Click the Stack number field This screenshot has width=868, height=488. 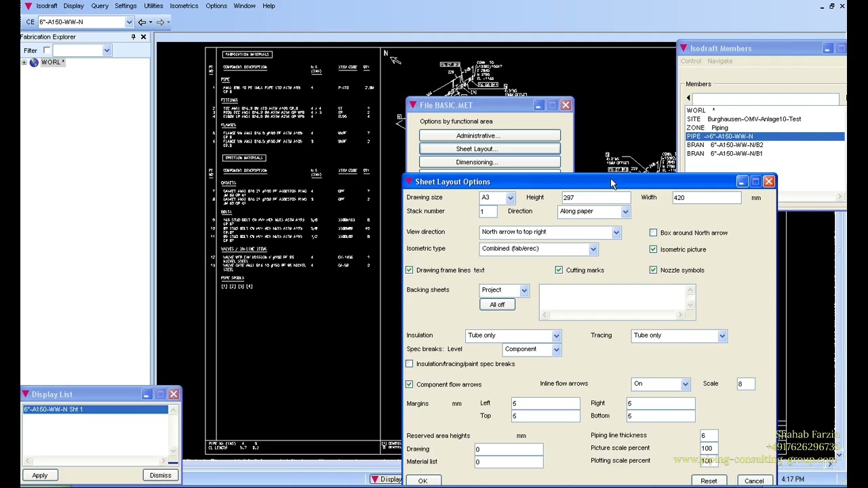(488, 211)
